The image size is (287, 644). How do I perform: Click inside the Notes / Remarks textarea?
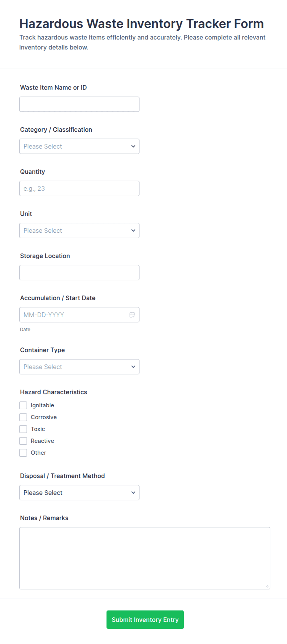(x=145, y=558)
